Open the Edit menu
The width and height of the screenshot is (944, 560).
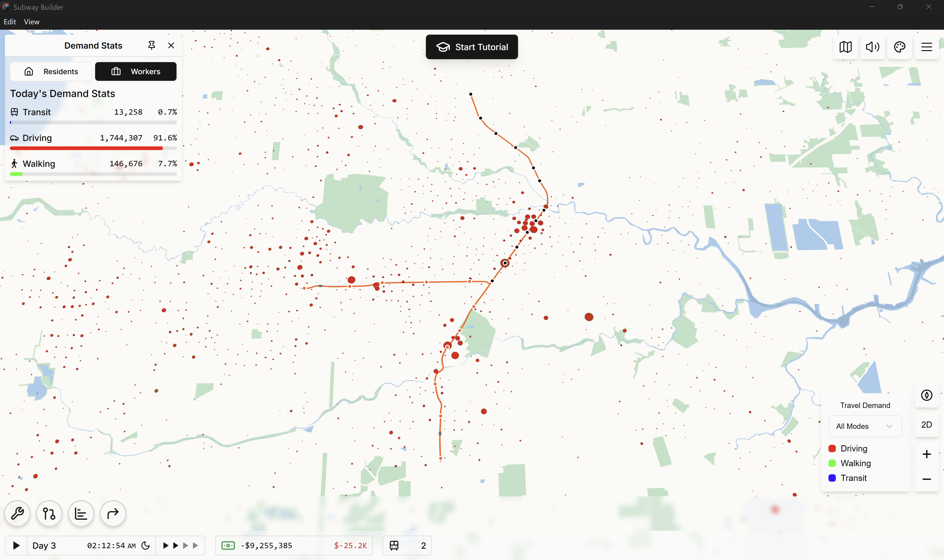[10, 22]
